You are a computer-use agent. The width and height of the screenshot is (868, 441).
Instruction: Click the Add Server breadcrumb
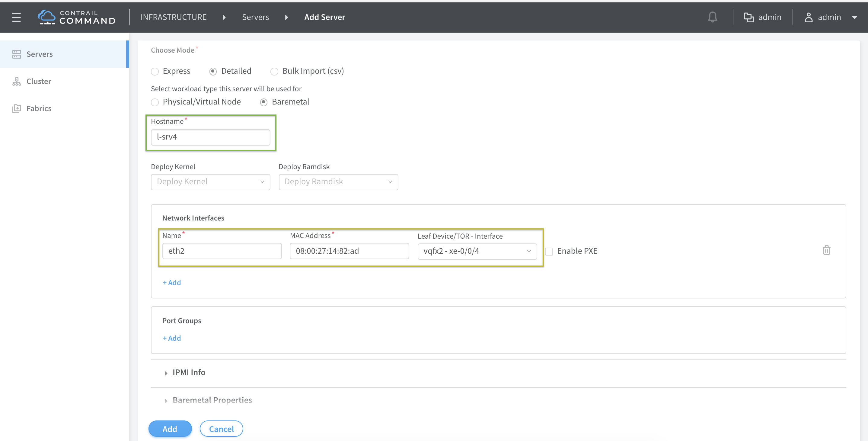[324, 17]
